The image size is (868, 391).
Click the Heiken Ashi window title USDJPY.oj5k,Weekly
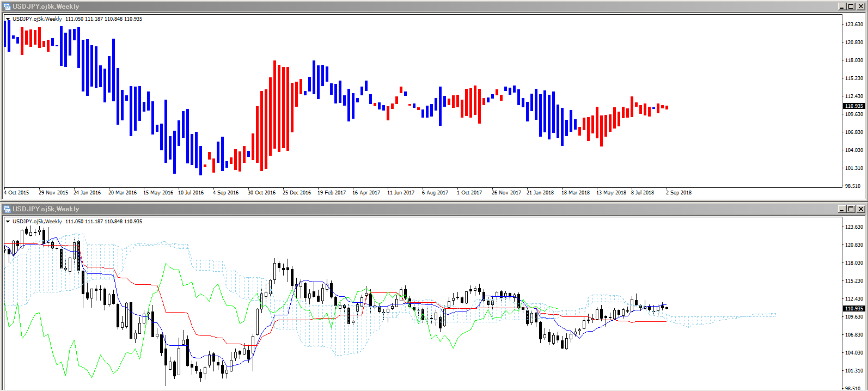click(x=46, y=7)
